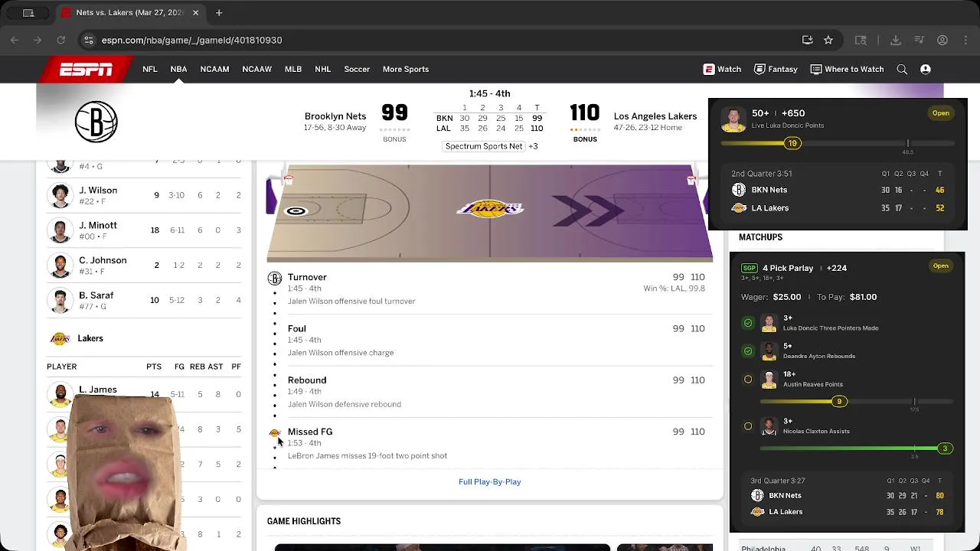Screen dimensions: 980x551
Task: Open Where to Watch
Action: [847, 69]
